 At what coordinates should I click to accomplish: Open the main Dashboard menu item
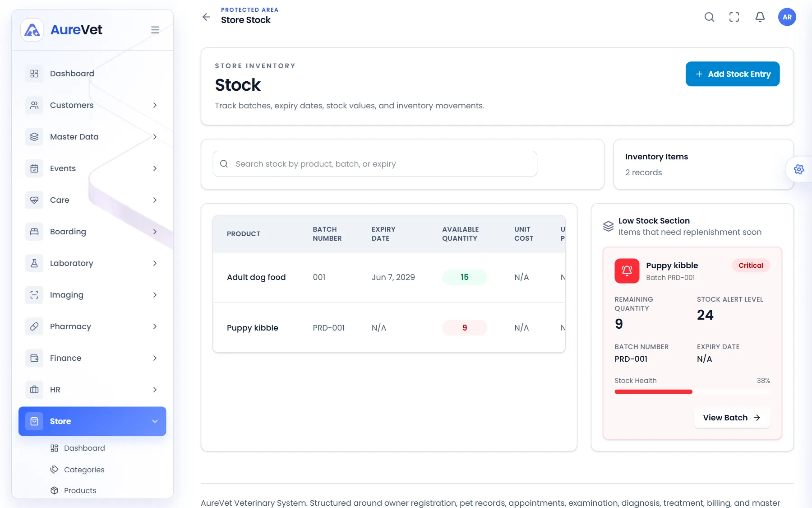pos(92,74)
